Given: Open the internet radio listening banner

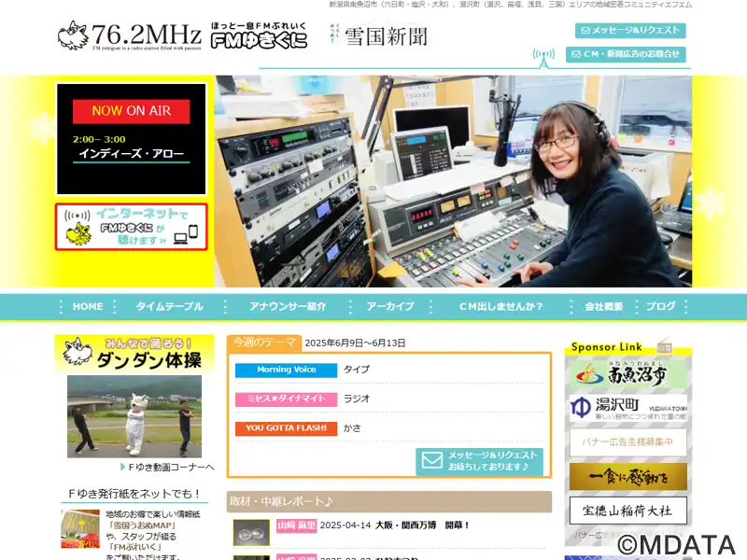Looking at the screenshot, I should [132, 227].
